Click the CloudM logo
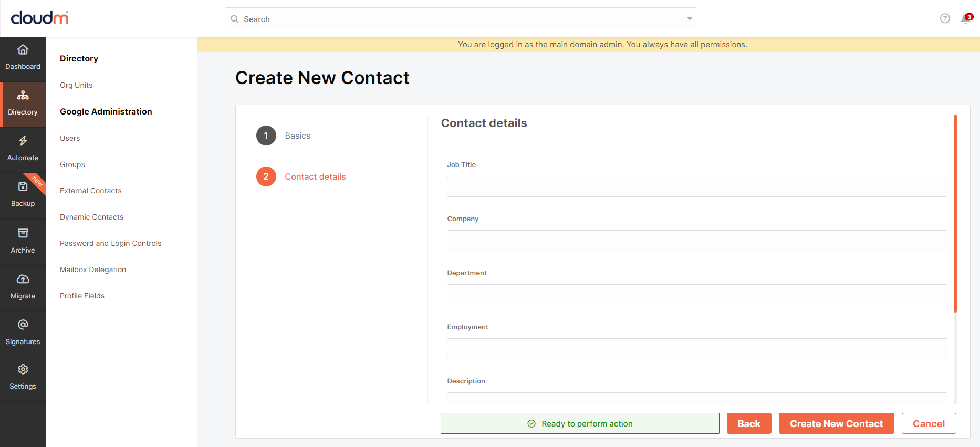980x447 pixels. pos(40,18)
